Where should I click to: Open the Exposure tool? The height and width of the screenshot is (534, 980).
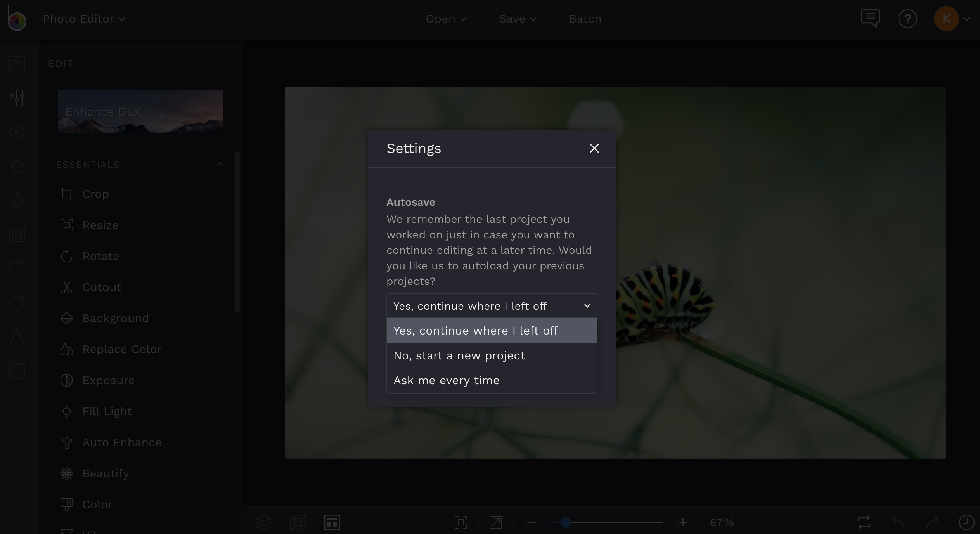point(97,380)
